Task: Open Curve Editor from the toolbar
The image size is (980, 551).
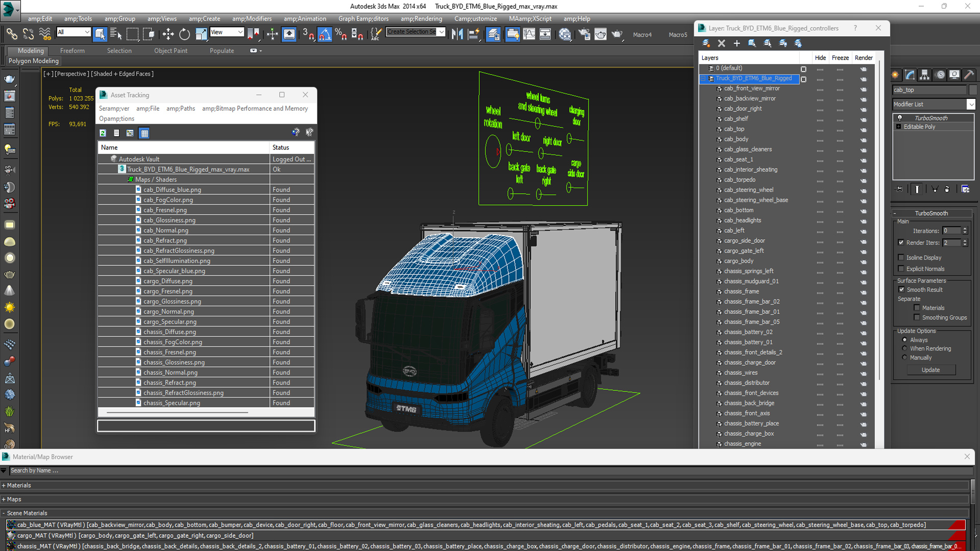Action: [x=529, y=34]
